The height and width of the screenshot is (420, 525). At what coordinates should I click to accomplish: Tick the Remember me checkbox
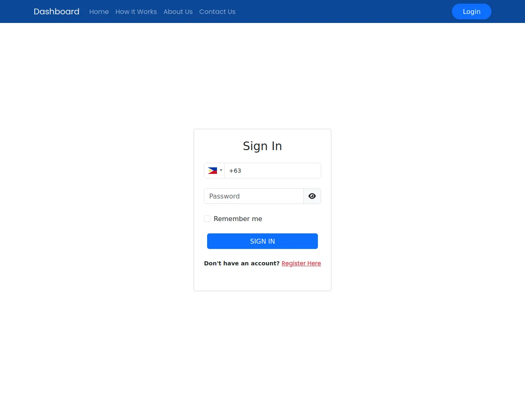click(207, 219)
